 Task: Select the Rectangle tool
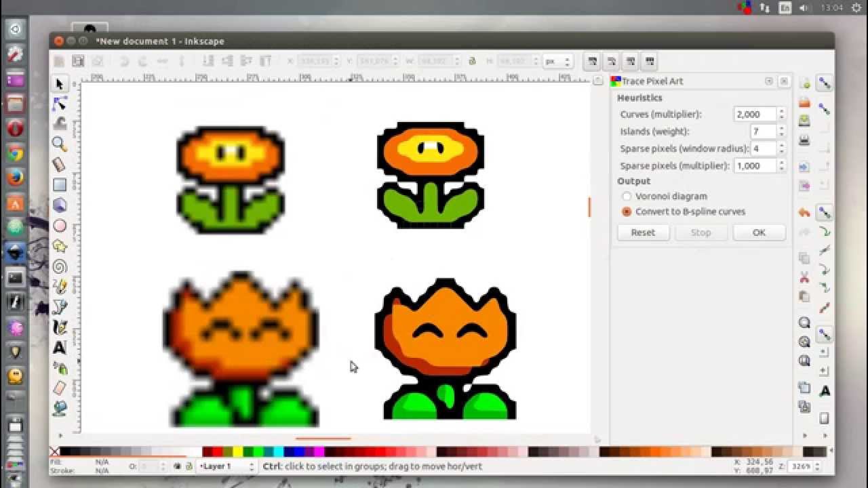point(60,184)
